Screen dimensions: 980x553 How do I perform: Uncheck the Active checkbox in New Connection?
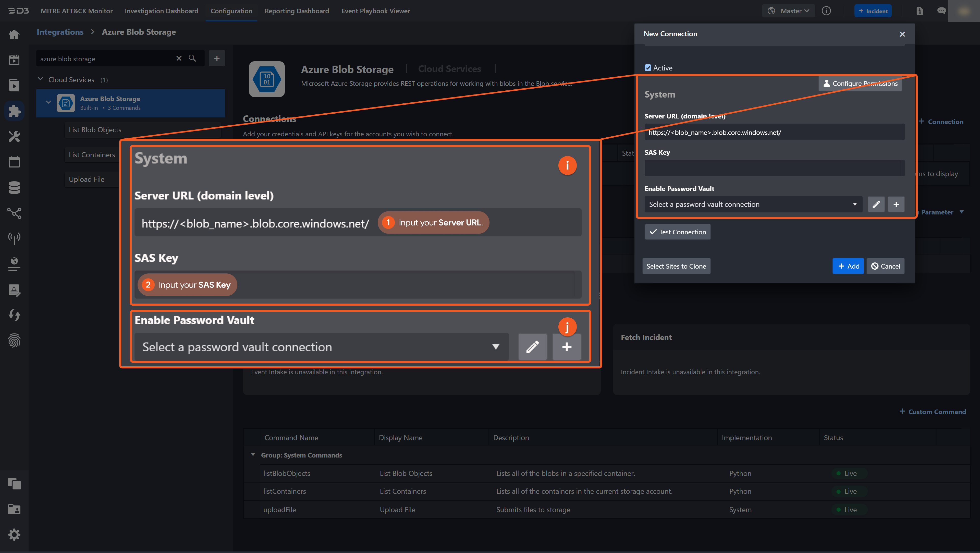click(648, 67)
